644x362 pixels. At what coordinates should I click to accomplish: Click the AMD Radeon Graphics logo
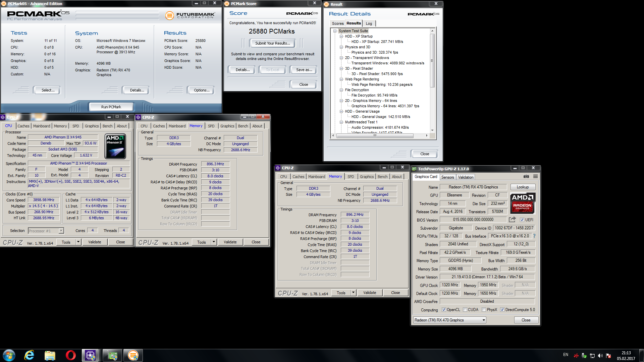[x=522, y=203]
